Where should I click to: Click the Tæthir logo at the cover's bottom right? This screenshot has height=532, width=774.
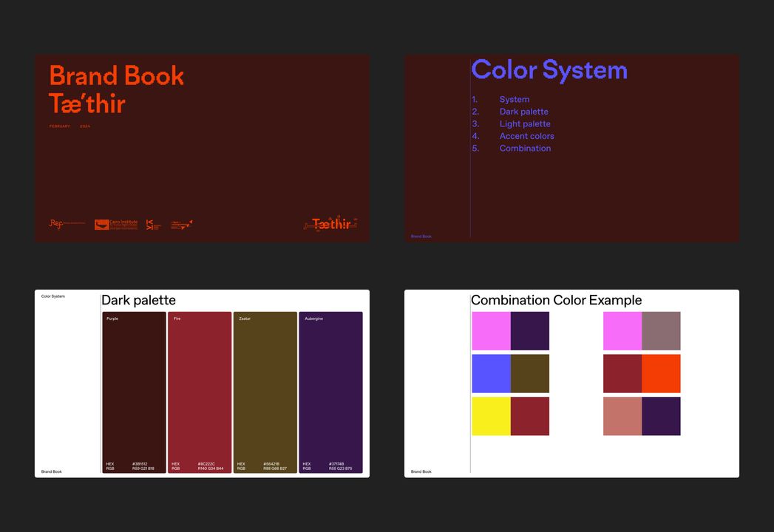pyautogui.click(x=330, y=224)
